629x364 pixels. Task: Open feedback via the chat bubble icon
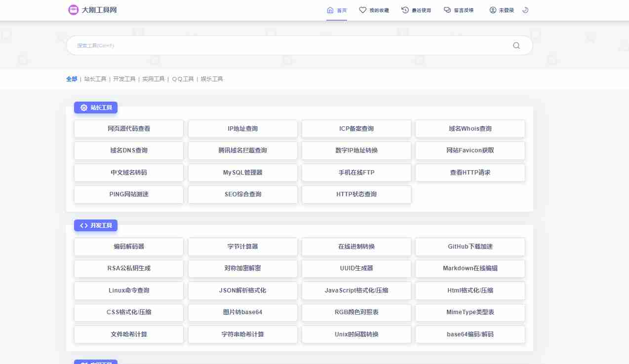point(446,9)
